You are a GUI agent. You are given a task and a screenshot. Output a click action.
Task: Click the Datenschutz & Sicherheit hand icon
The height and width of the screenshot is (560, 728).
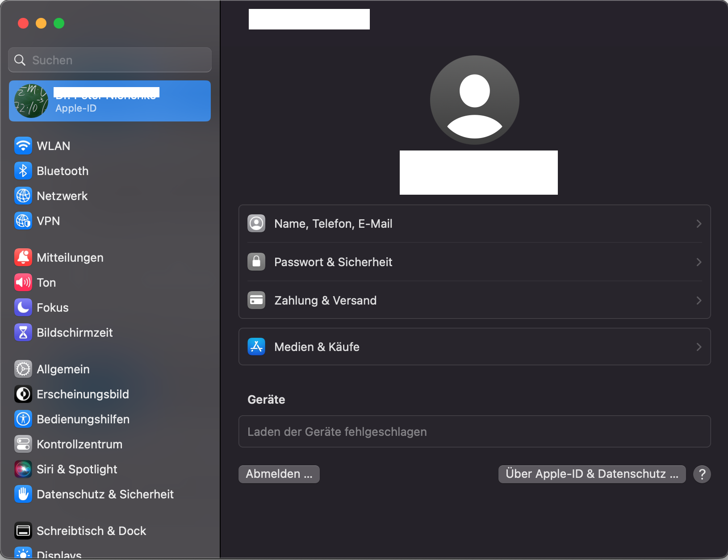23,494
